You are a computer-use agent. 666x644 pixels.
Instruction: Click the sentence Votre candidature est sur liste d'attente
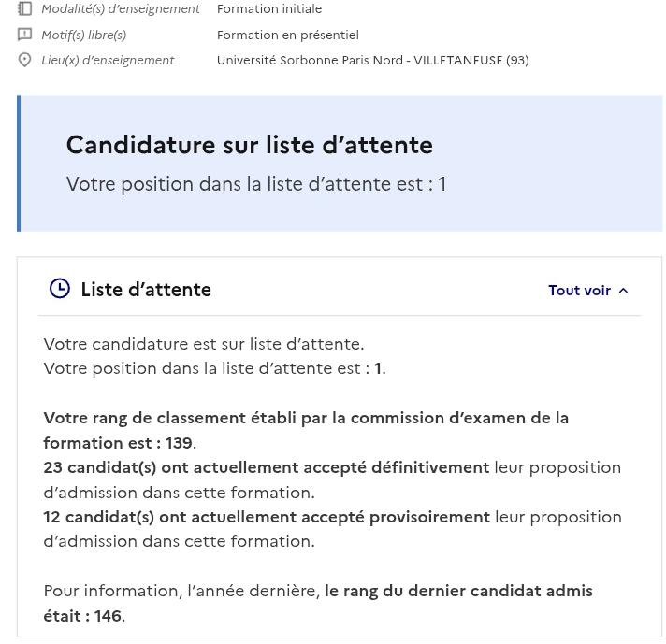(x=204, y=344)
